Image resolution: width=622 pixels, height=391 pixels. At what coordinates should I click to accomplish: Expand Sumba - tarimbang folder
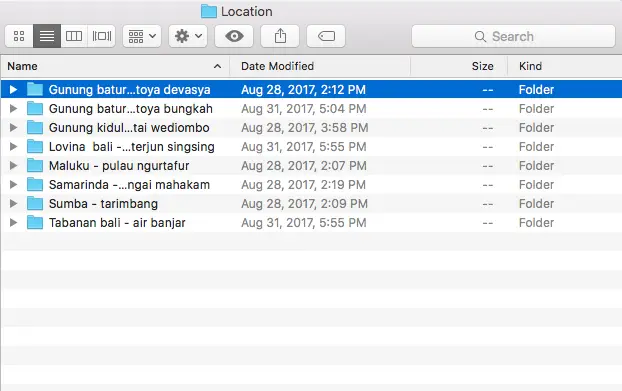(x=13, y=204)
